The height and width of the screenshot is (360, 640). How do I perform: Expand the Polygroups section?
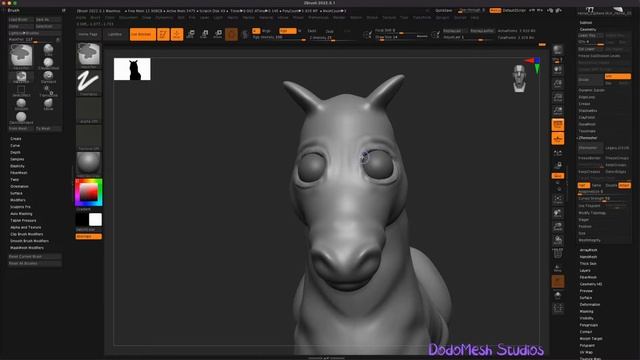[589, 325]
